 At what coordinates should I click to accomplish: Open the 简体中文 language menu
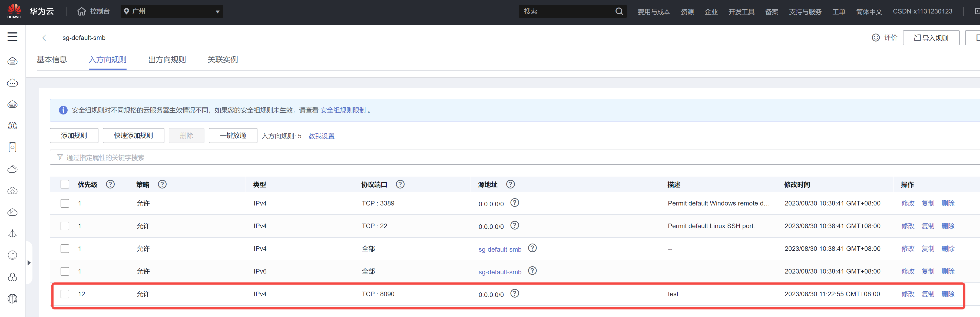click(x=869, y=12)
